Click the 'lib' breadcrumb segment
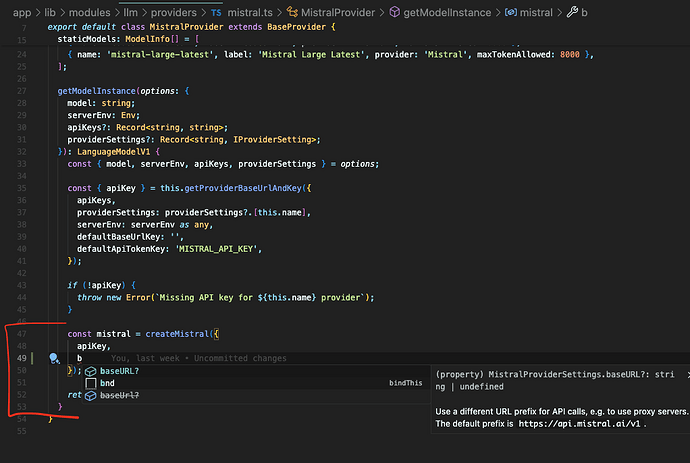Image resolution: width=690 pixels, height=463 pixels. [50, 13]
